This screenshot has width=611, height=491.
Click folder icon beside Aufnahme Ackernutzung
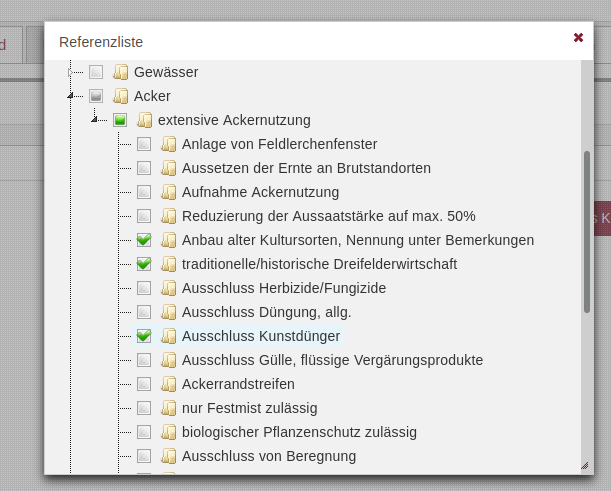coord(169,192)
